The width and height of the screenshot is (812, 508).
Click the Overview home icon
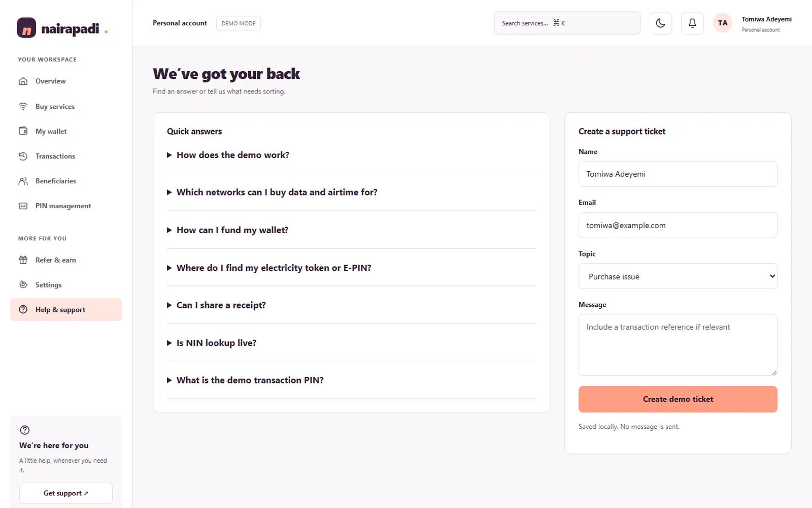[x=23, y=81]
